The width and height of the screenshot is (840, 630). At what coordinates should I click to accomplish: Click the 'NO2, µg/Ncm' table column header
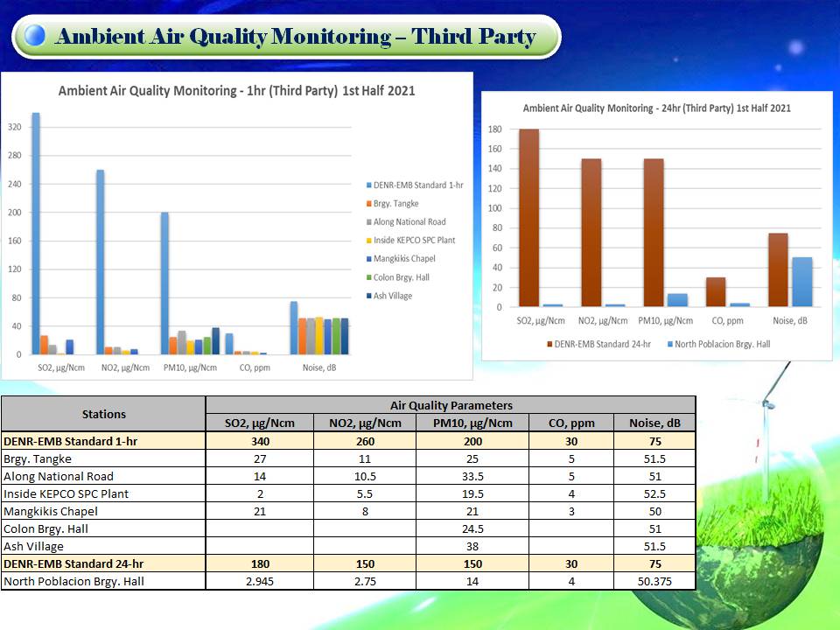pos(366,423)
